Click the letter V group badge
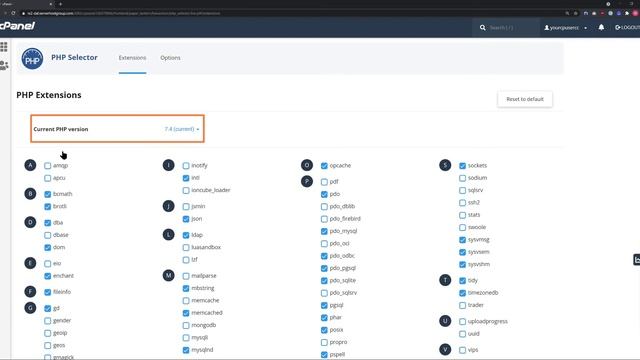640x360 pixels. click(445, 349)
